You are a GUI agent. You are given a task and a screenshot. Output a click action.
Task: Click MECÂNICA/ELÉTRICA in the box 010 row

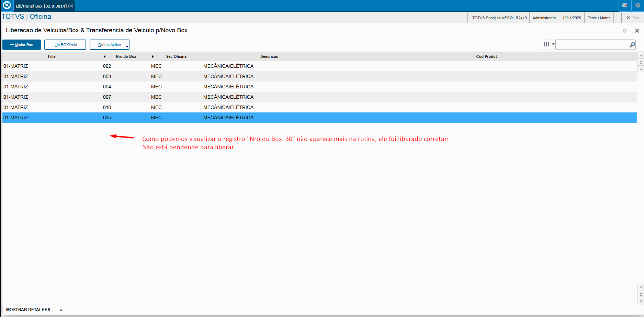pos(228,107)
